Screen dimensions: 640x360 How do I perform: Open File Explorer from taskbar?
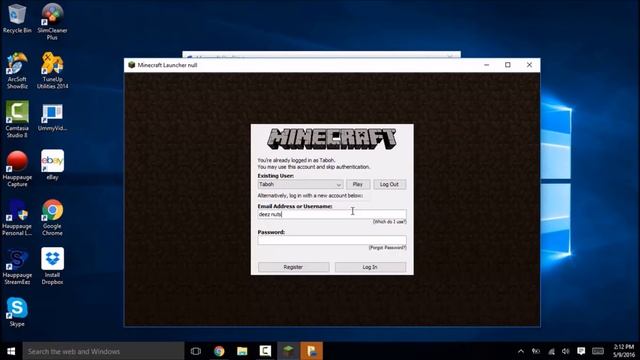[242, 351]
